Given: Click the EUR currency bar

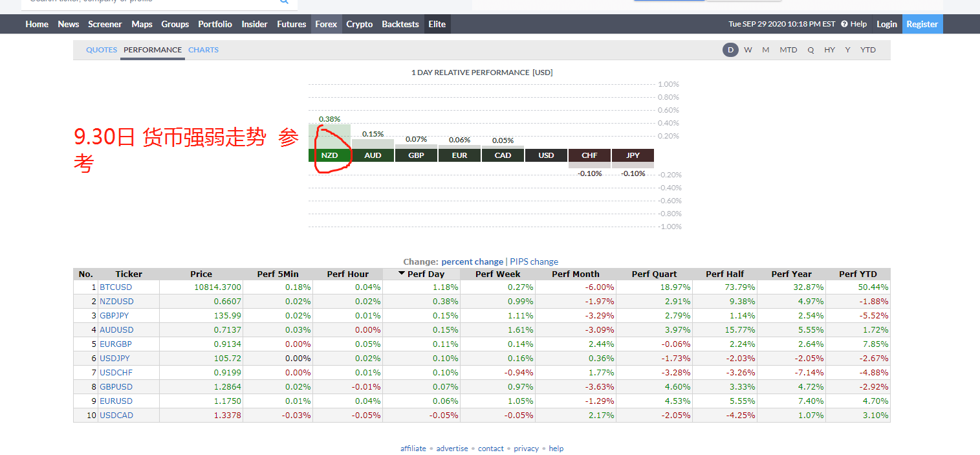Looking at the screenshot, I should point(459,155).
